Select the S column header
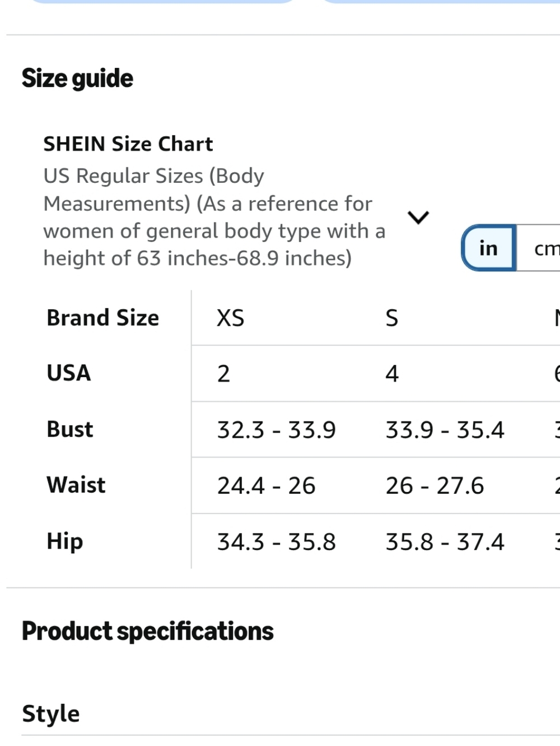The height and width of the screenshot is (746, 560). (x=391, y=318)
